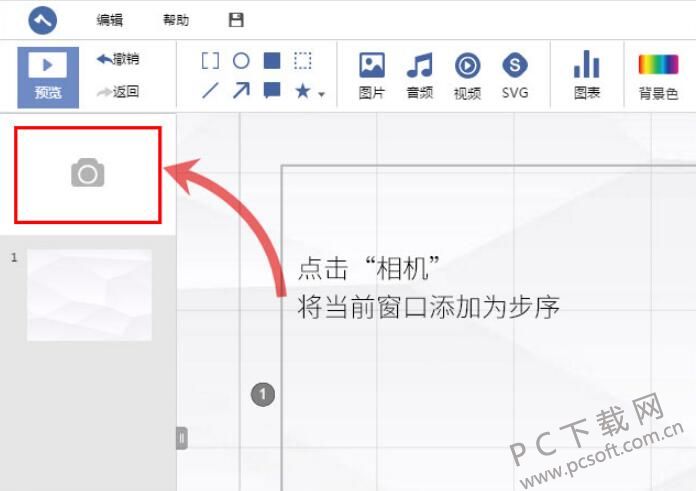Insert an image with 图片

point(372,76)
